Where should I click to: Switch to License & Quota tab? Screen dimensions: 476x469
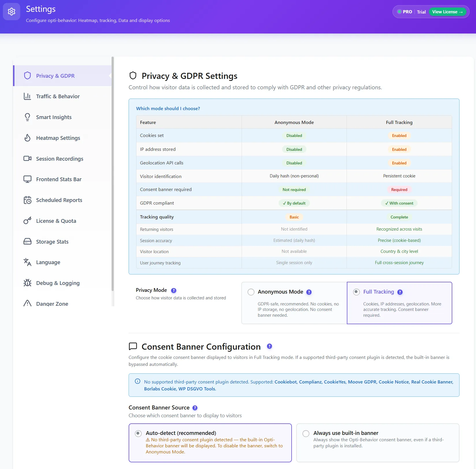click(62, 221)
